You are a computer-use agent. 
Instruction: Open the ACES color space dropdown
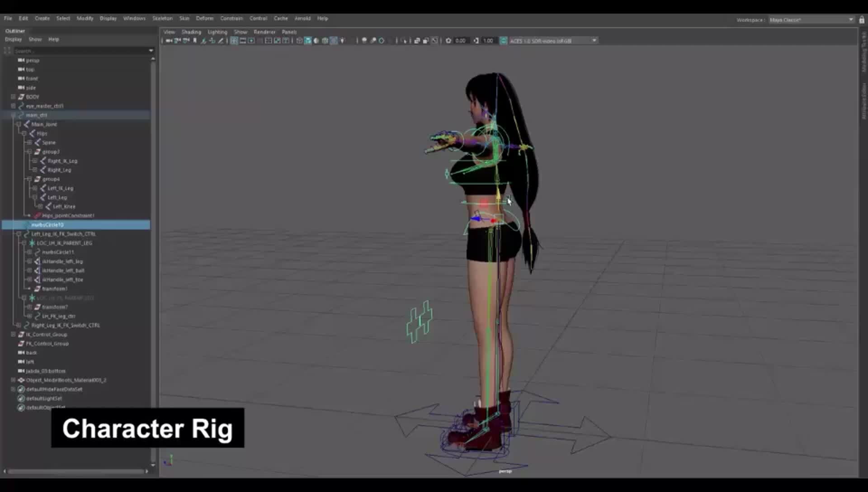click(594, 40)
